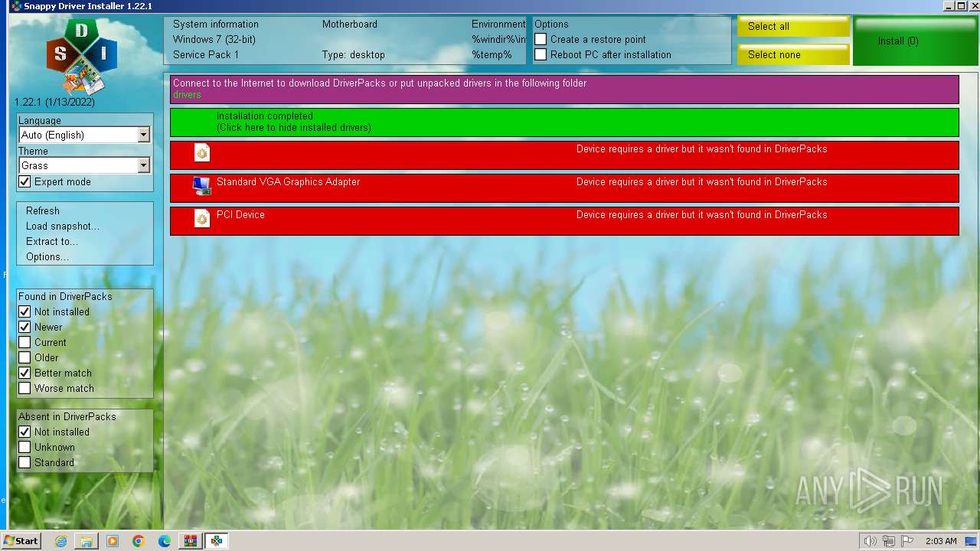Launch Windows Media Player from taskbar
Image resolution: width=980 pixels, height=551 pixels.
pyautogui.click(x=113, y=541)
